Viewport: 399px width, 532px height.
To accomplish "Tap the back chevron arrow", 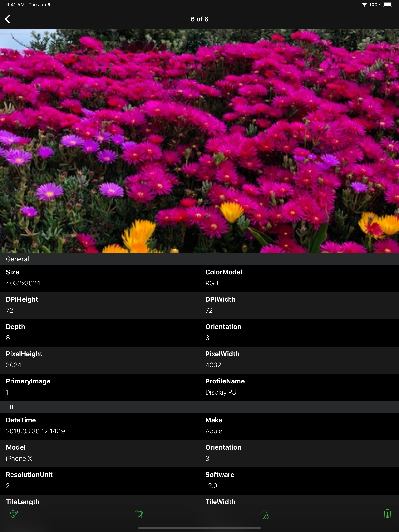I will (x=8, y=19).
